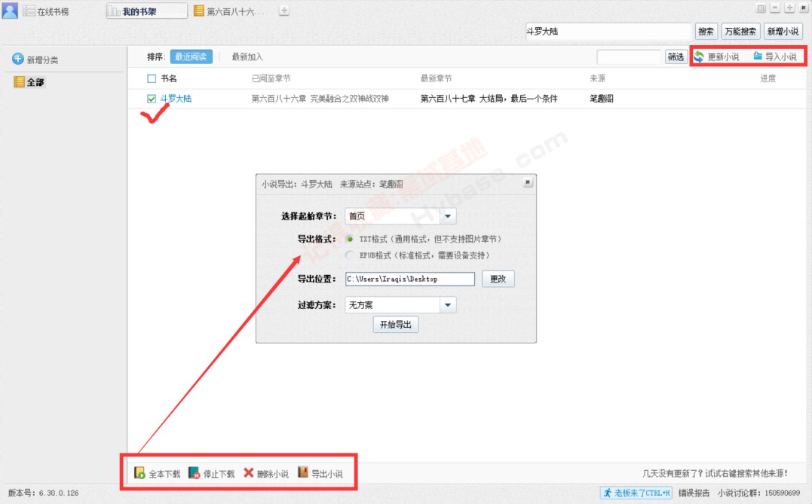Focus the 导出位置 path field
This screenshot has height=504, width=812.
point(409,279)
